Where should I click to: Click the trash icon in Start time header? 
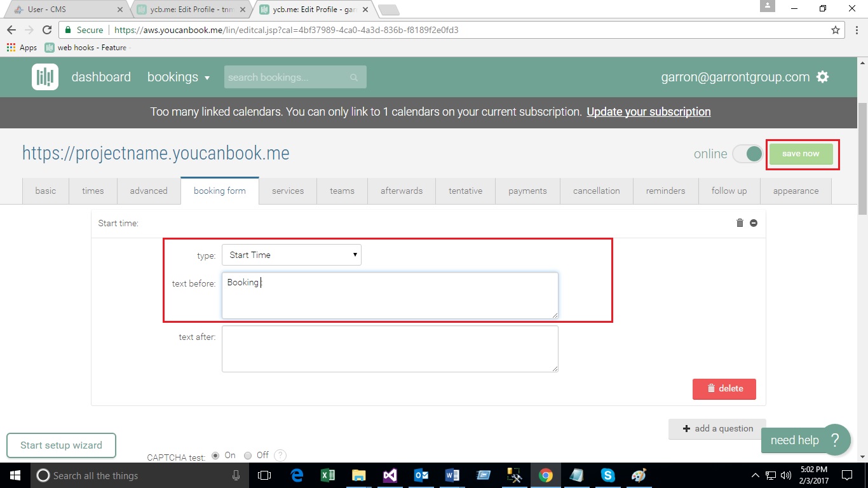[x=740, y=223]
